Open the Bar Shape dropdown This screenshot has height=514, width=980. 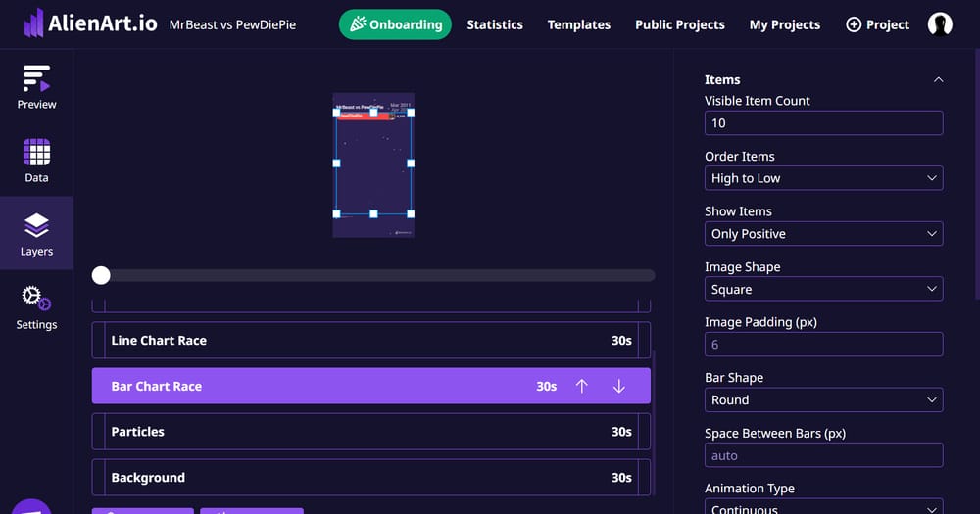pyautogui.click(x=823, y=400)
